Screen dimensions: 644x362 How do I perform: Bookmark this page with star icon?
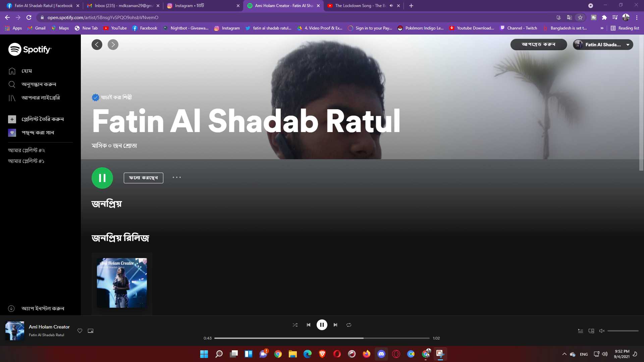(580, 17)
